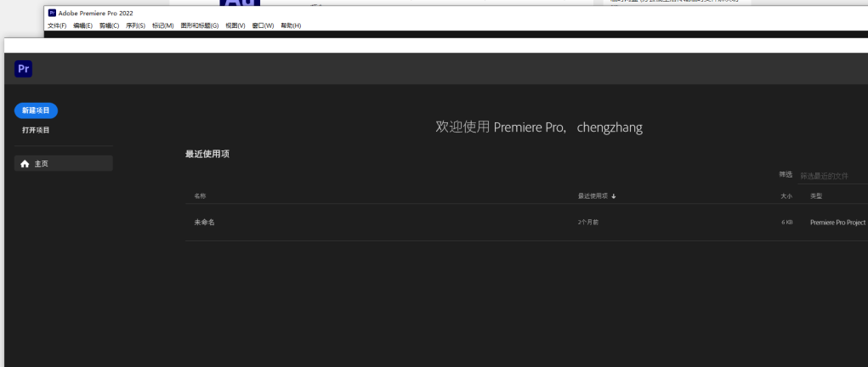Viewport: 868px width, 367px height.
Task: Open the 编辑(E) menu
Action: [x=83, y=25]
